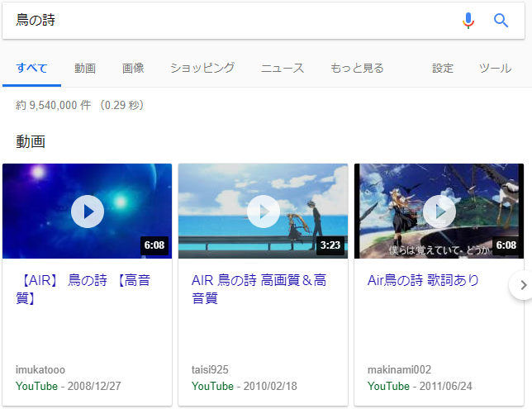Click the 3:23 duration badge

[330, 245]
